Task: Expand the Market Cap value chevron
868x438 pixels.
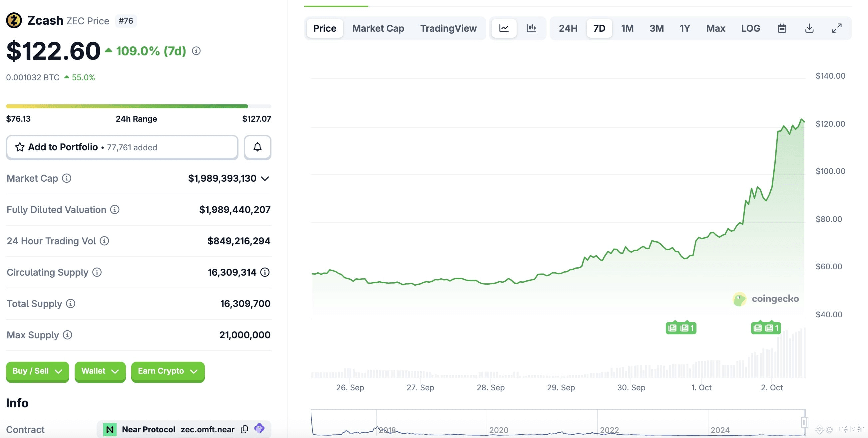Action: 265,178
